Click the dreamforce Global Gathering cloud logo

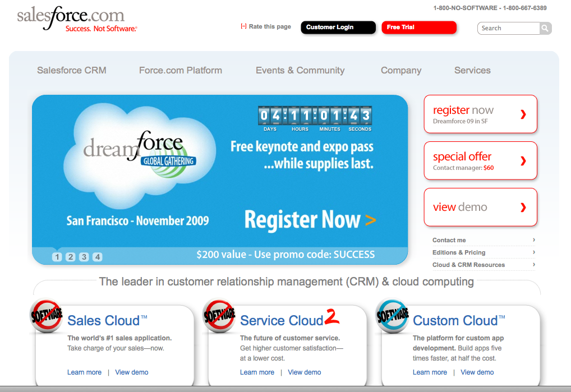(x=140, y=156)
